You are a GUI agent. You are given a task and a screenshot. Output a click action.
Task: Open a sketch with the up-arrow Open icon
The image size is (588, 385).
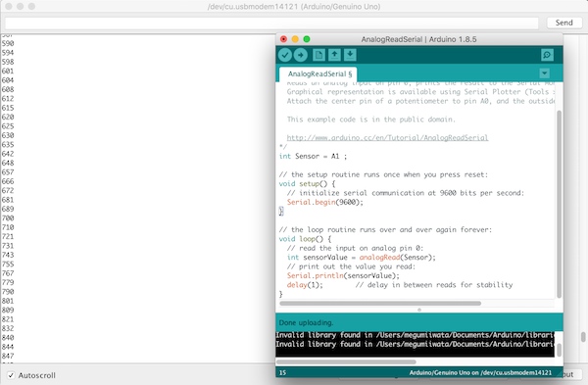[x=334, y=55]
